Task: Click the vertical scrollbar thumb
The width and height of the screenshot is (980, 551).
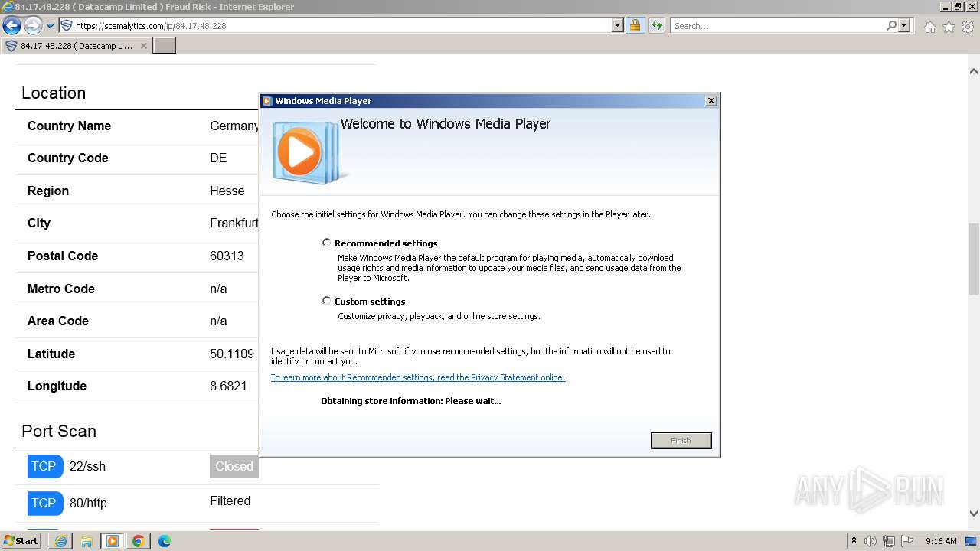Action: click(973, 259)
